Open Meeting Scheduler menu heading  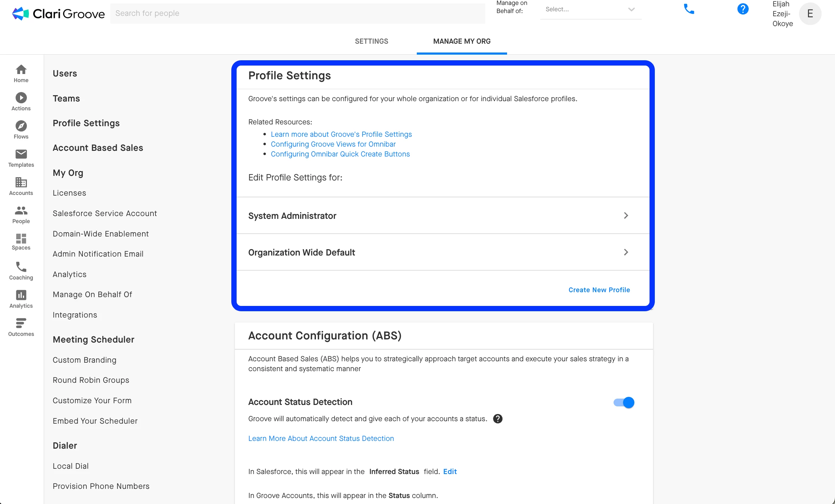93,339
